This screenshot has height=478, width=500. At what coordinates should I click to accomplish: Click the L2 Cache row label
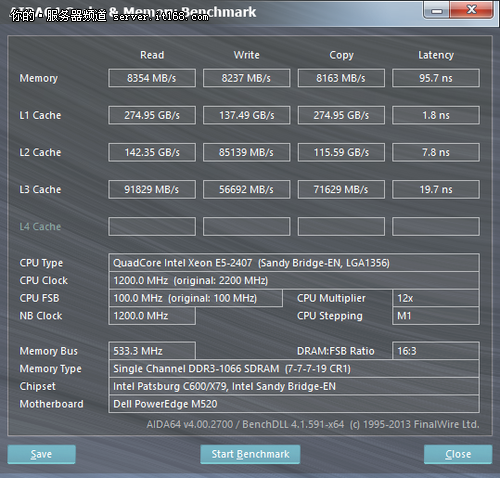point(40,152)
